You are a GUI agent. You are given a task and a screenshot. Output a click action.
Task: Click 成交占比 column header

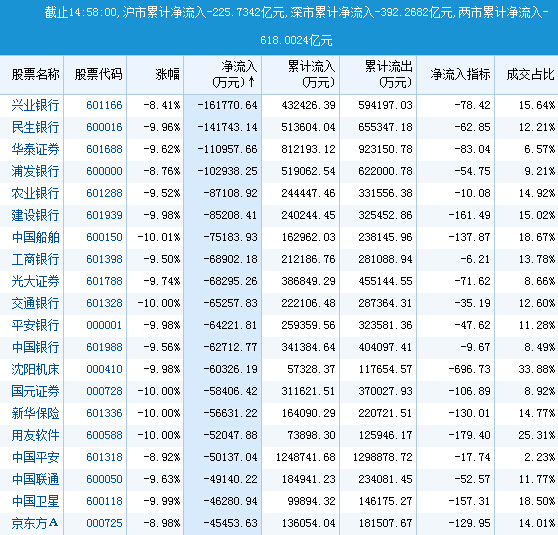click(x=530, y=74)
